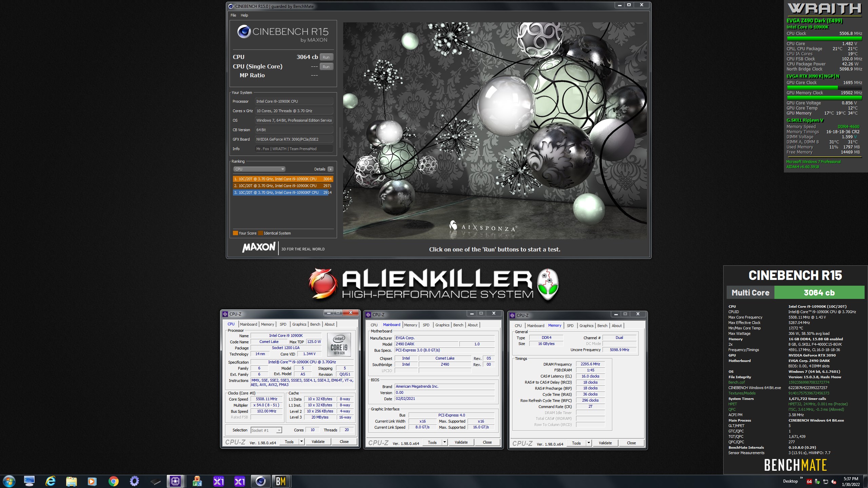Launch Google Chrome from the taskbar

113,481
